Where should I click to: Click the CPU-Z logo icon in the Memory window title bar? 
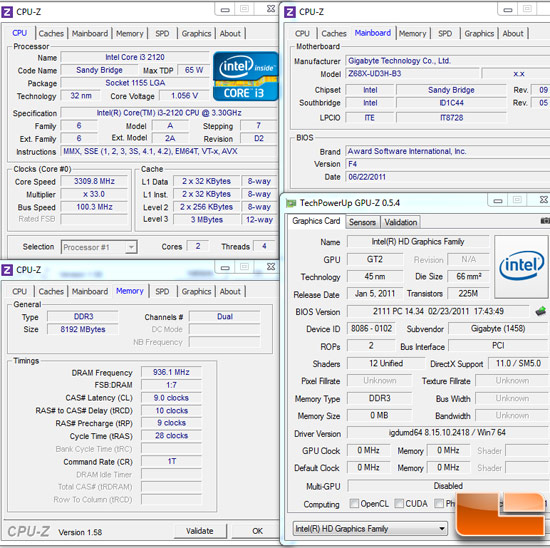coord(7,270)
